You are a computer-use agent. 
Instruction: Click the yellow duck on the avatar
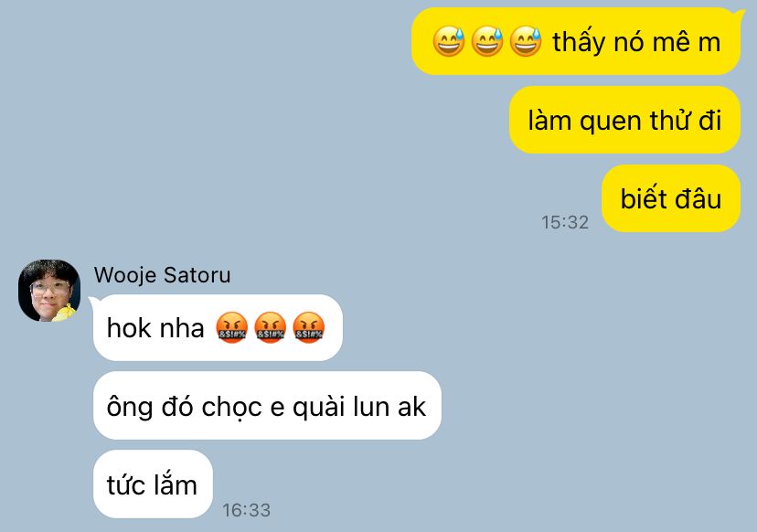tap(65, 314)
